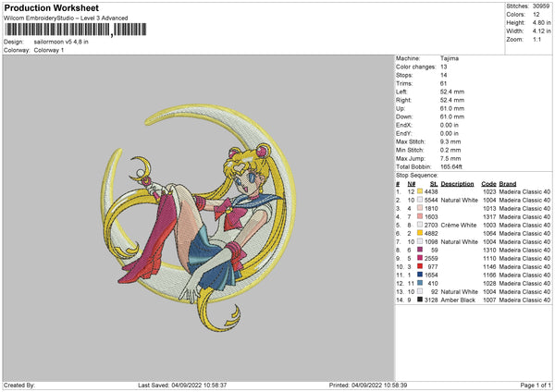Click the Height value '4.80 in'
Image resolution: width=555 pixels, height=392 pixels.
[541, 22]
